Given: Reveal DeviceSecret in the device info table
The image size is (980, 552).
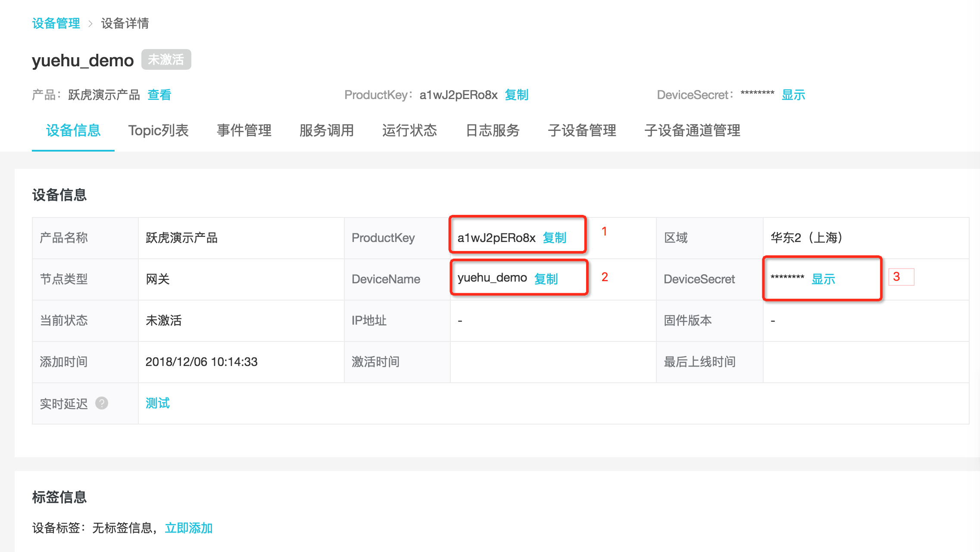Looking at the screenshot, I should [823, 279].
